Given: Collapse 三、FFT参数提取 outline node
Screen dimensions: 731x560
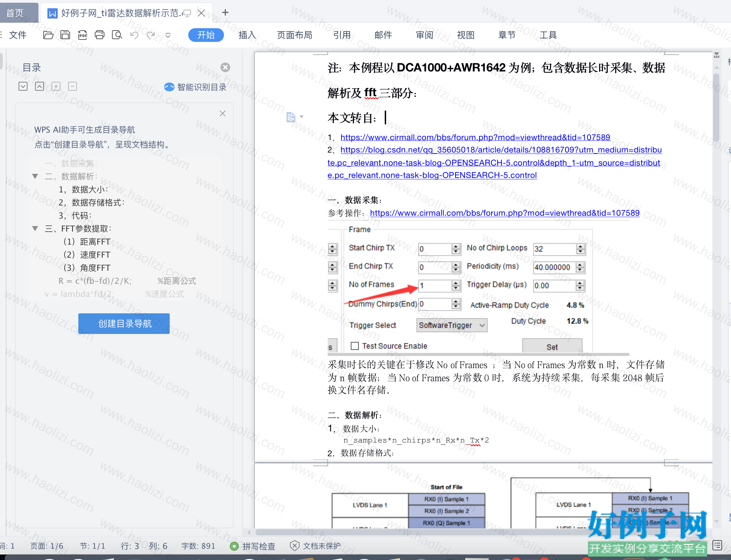Looking at the screenshot, I should [35, 228].
